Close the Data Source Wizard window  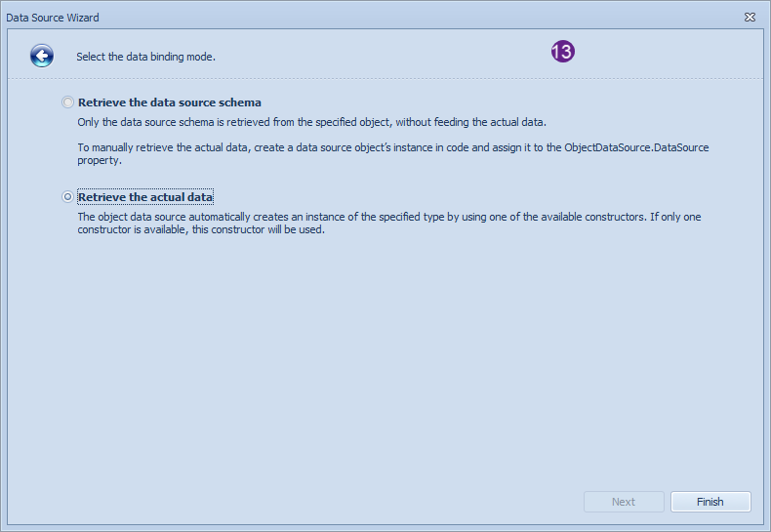click(x=750, y=18)
